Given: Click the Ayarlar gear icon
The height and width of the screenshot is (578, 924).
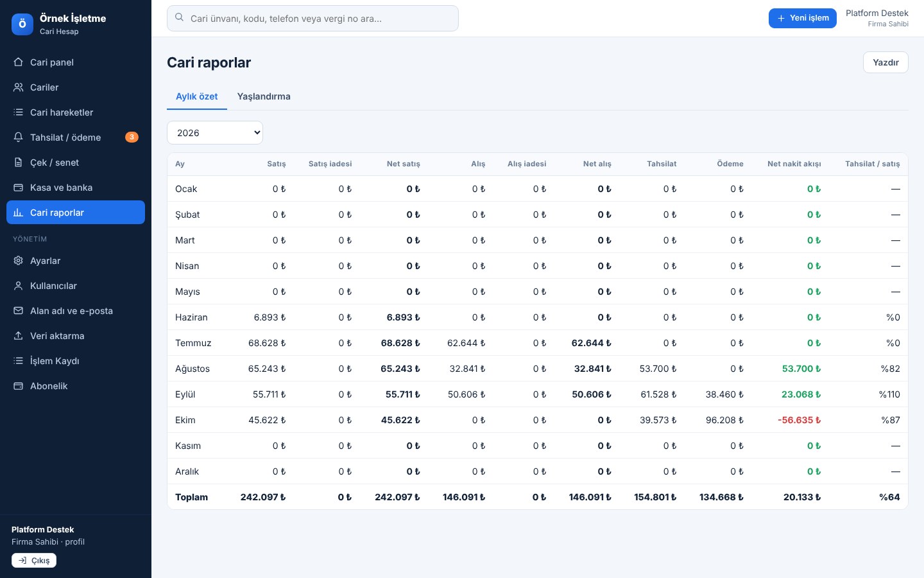Looking at the screenshot, I should [19, 261].
